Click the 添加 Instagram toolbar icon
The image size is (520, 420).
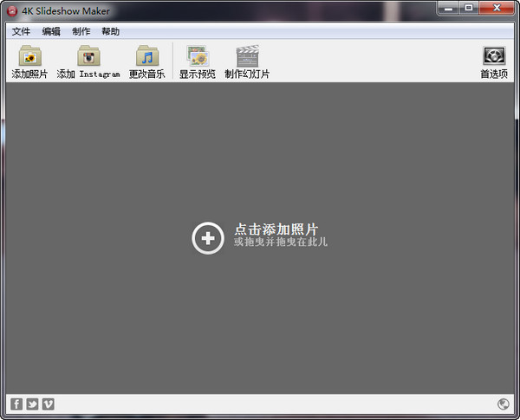click(88, 55)
